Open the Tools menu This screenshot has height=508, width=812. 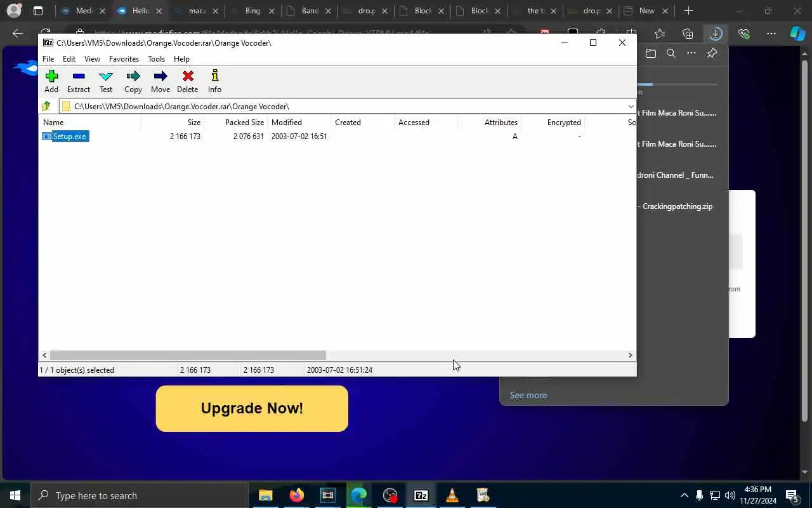[x=156, y=59]
